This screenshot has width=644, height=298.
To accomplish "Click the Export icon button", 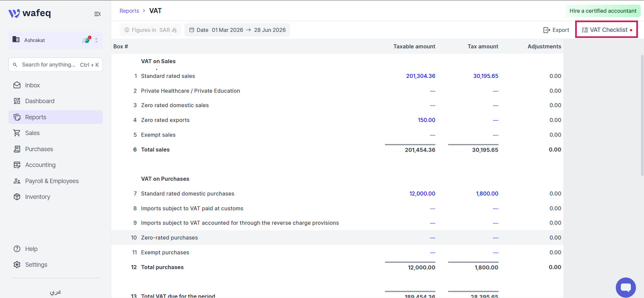I will [x=556, y=30].
